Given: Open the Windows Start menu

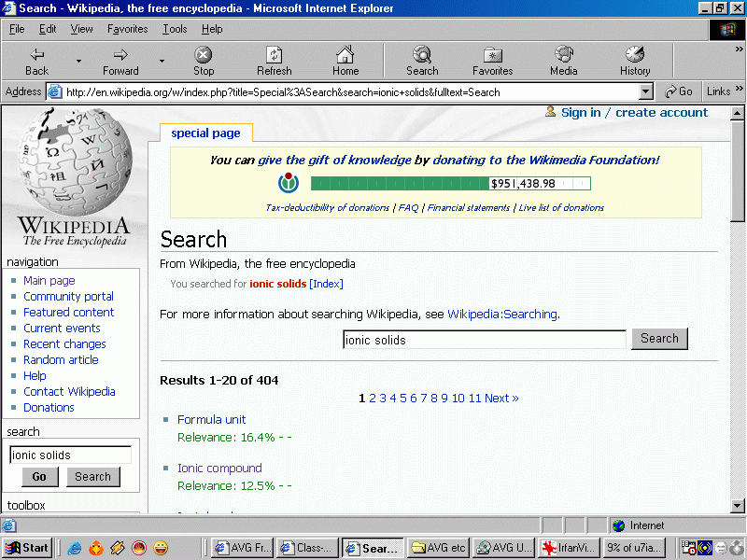Looking at the screenshot, I should [x=27, y=548].
